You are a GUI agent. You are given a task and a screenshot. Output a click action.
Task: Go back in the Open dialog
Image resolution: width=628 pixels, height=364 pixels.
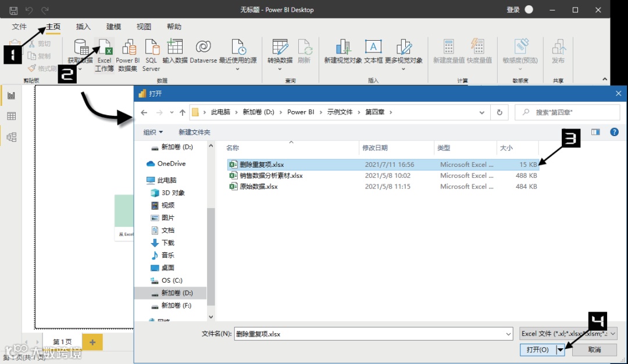pyautogui.click(x=144, y=113)
